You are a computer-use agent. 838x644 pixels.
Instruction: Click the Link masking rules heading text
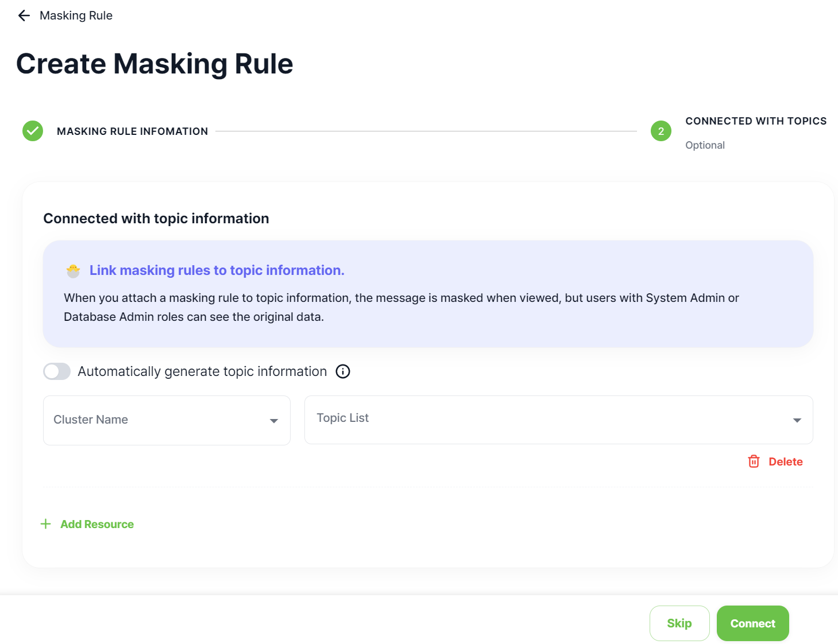click(x=217, y=270)
